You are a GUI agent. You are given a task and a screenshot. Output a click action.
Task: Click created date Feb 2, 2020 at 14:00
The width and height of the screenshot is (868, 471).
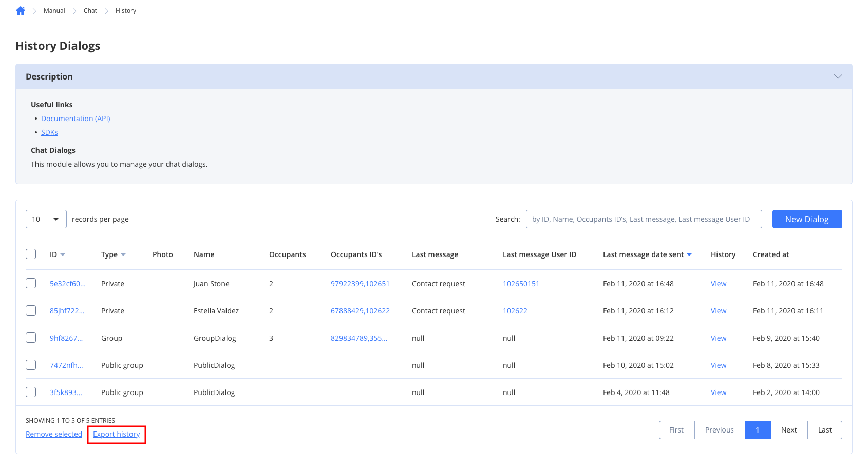(786, 392)
